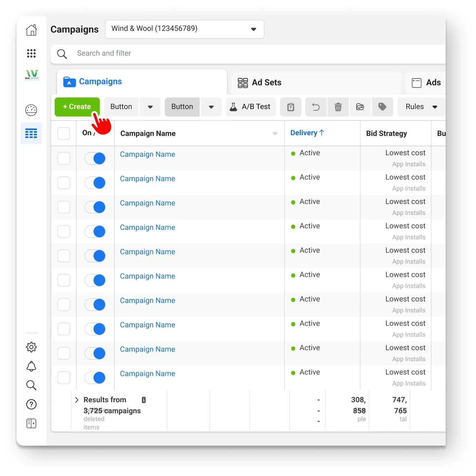Open the arrow next to second gray Button

click(211, 107)
